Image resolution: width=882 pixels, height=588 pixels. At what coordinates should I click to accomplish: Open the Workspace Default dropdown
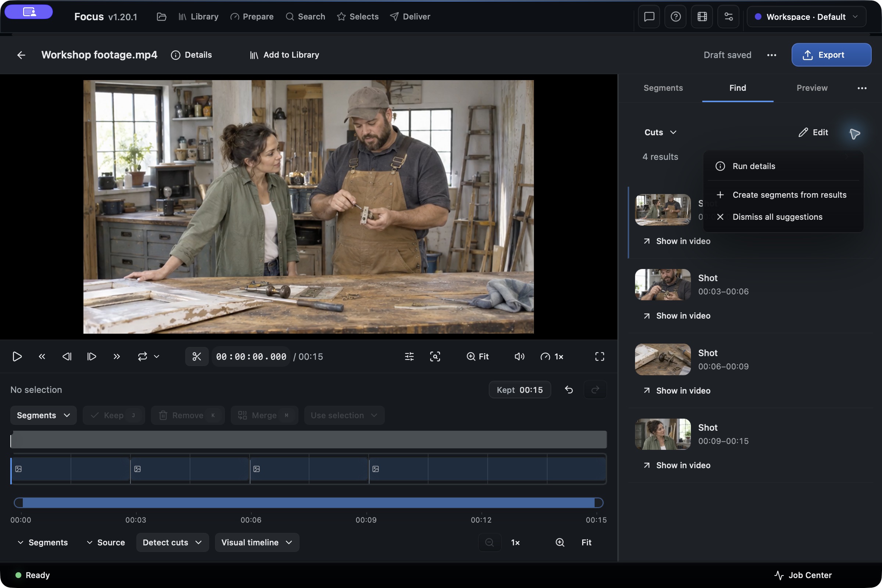point(806,17)
